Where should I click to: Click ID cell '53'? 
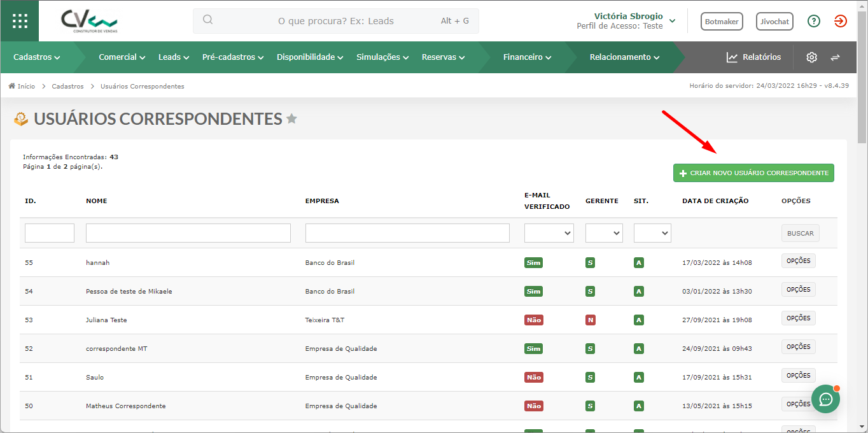pyautogui.click(x=29, y=320)
